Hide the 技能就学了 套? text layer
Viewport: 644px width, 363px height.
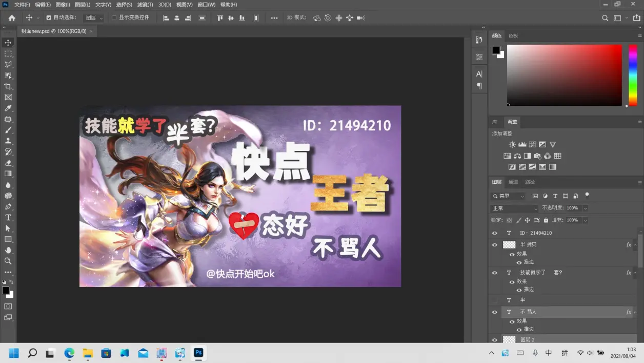pos(494,273)
